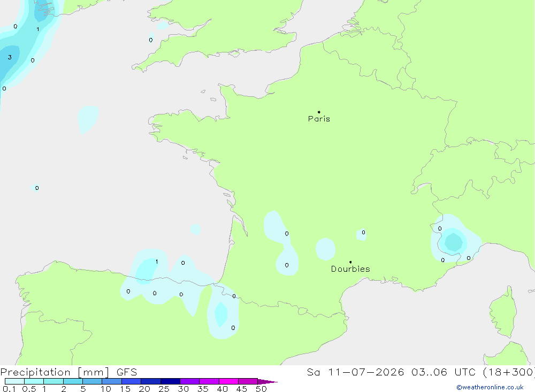Select the Paris location dot marker
The width and height of the screenshot is (535, 392).
pos(319,112)
